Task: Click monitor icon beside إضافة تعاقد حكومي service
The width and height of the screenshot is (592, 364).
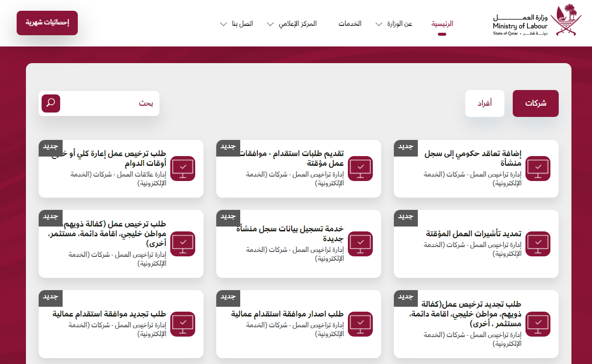Action: [x=538, y=169]
